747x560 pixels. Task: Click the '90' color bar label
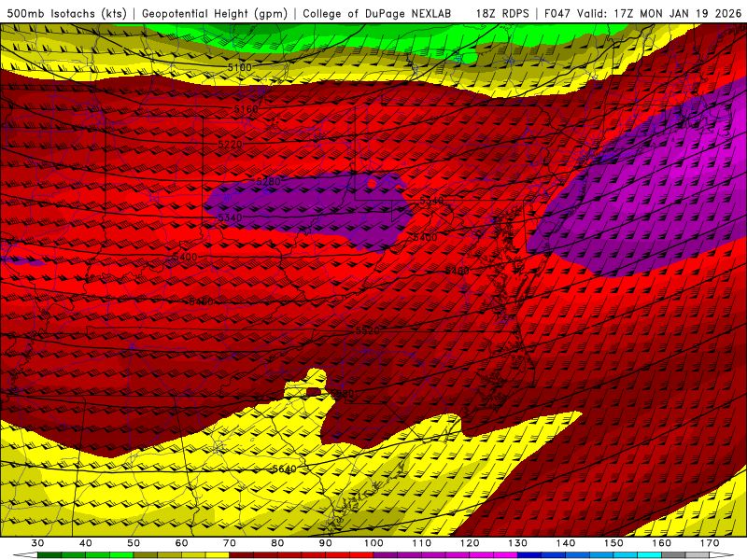click(x=326, y=543)
